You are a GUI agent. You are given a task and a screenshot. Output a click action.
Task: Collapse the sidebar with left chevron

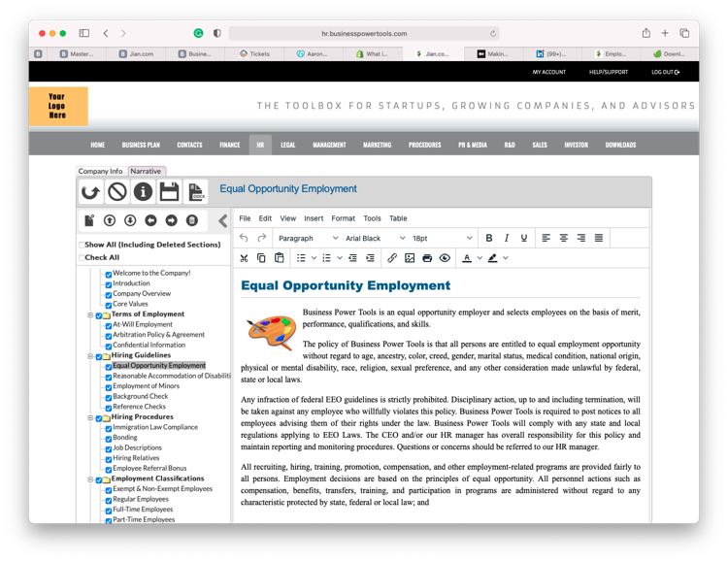click(223, 220)
